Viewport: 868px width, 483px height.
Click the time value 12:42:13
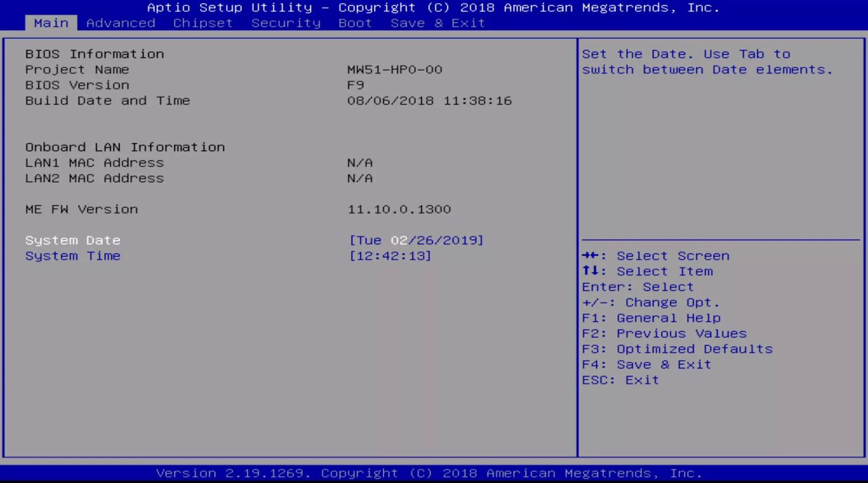390,256
